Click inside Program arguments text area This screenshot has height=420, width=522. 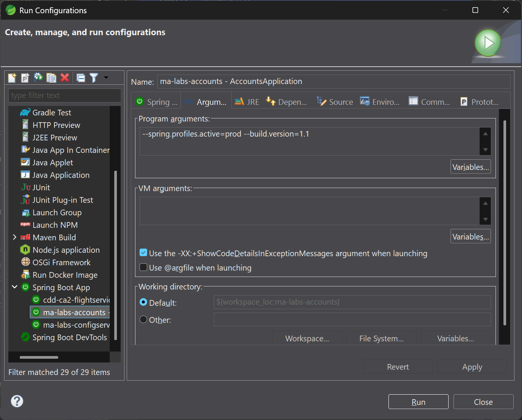pos(310,141)
